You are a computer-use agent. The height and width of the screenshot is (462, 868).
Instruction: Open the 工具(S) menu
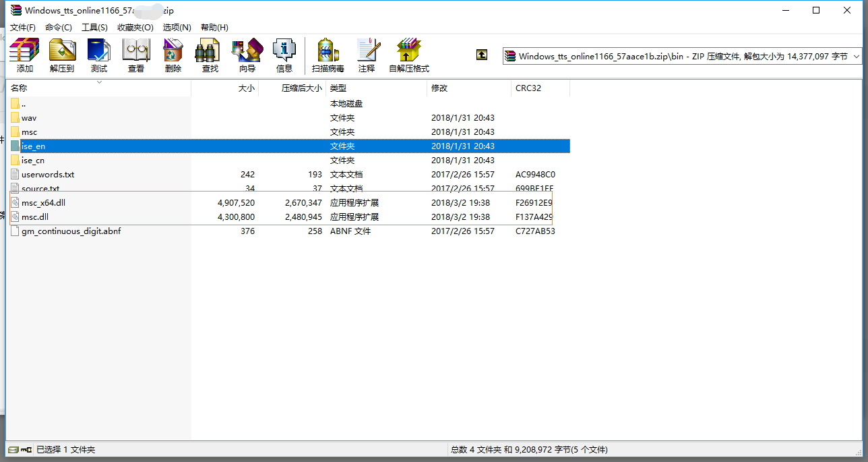(x=94, y=28)
